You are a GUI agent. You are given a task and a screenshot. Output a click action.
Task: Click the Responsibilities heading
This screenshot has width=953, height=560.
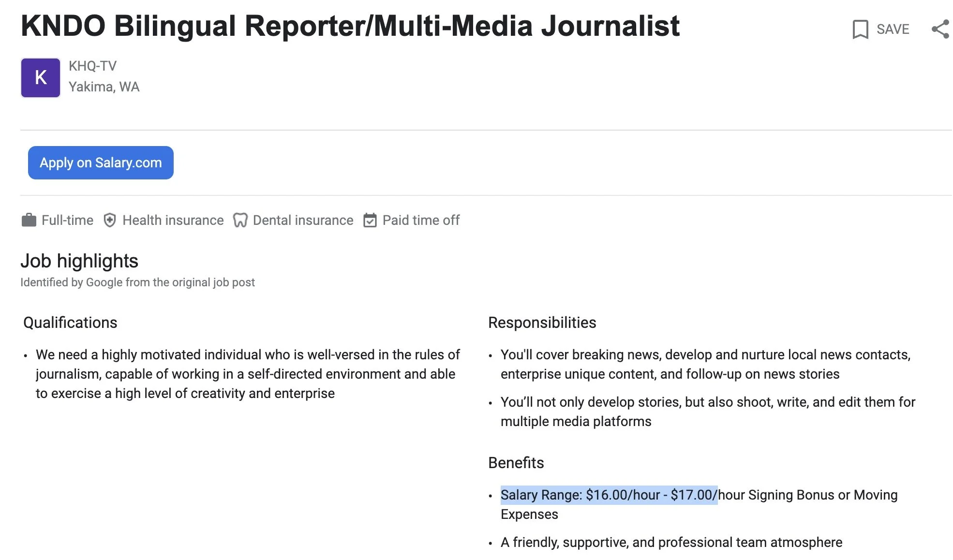pyautogui.click(x=542, y=323)
